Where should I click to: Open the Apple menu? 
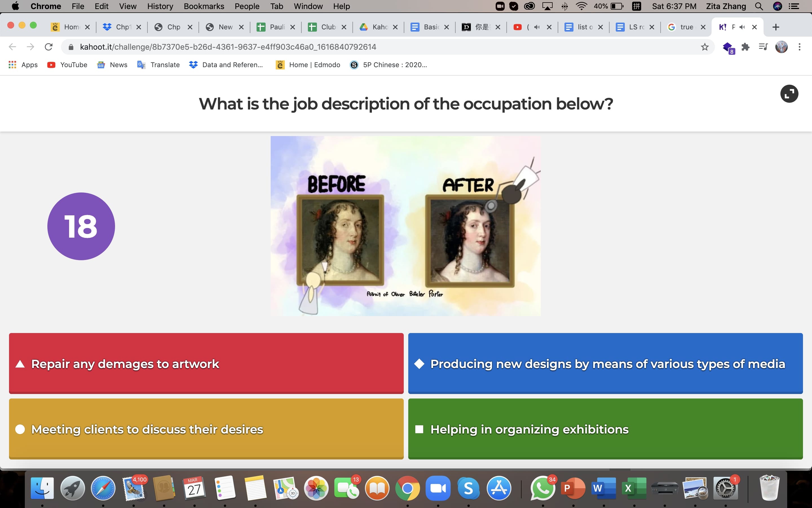[16, 6]
